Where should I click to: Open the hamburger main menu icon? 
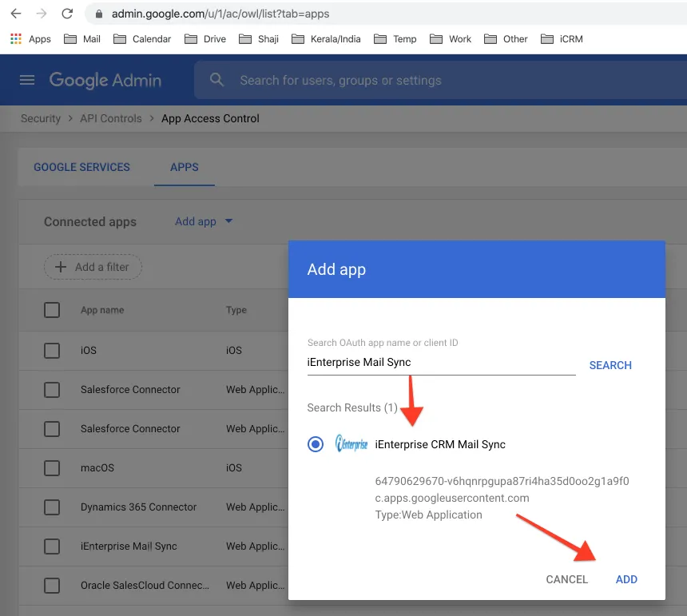click(x=27, y=80)
